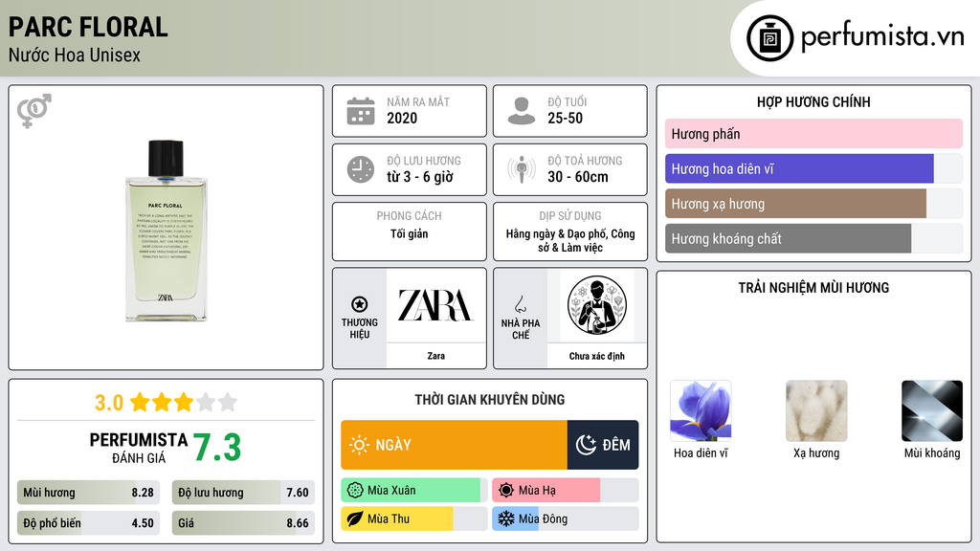
Task: Click the Nước Hoa Unisex subtitle
Action: 75,55
